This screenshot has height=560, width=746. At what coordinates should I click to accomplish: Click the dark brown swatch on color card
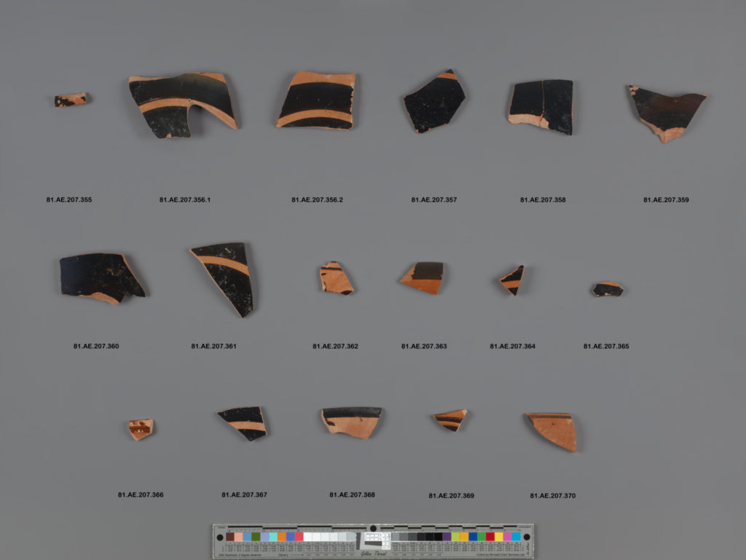point(230,537)
